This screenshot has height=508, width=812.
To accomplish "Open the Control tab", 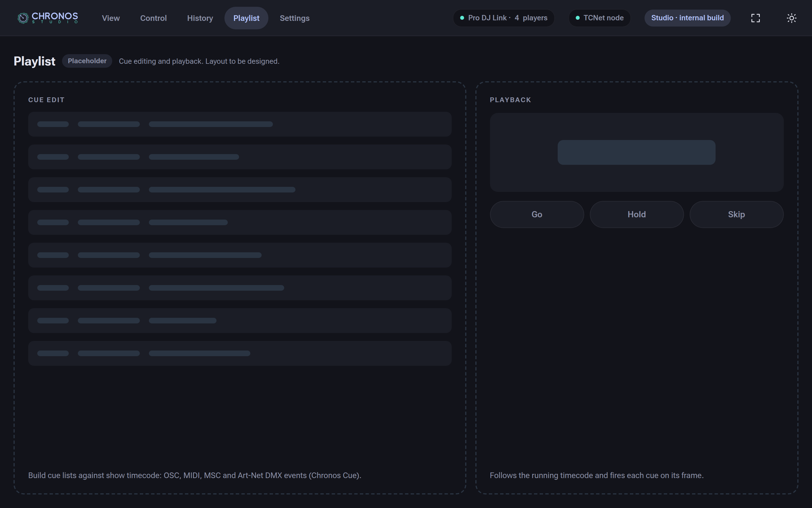I will tap(153, 18).
